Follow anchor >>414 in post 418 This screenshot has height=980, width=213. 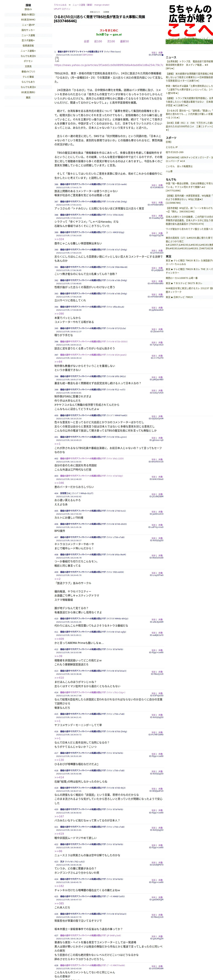pos(59,777)
